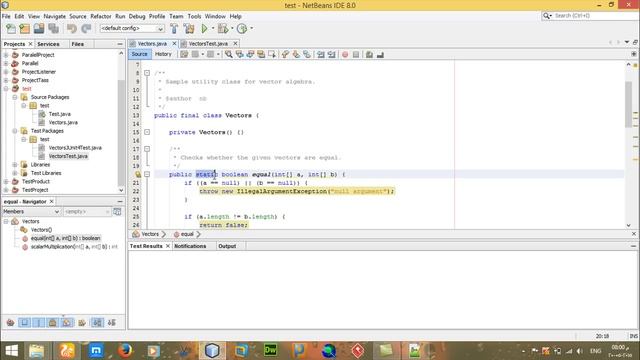
Task: Click the Profile Project icon
Action: 242,29
